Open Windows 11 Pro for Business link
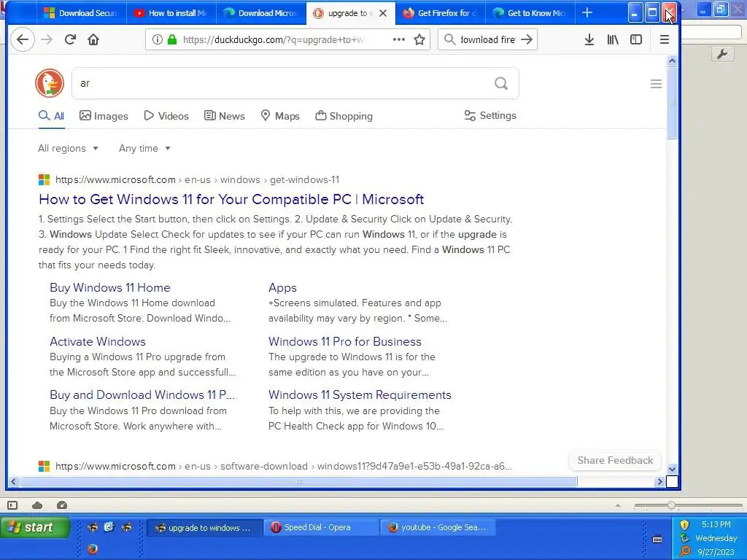This screenshot has height=560, width=747. (x=345, y=341)
